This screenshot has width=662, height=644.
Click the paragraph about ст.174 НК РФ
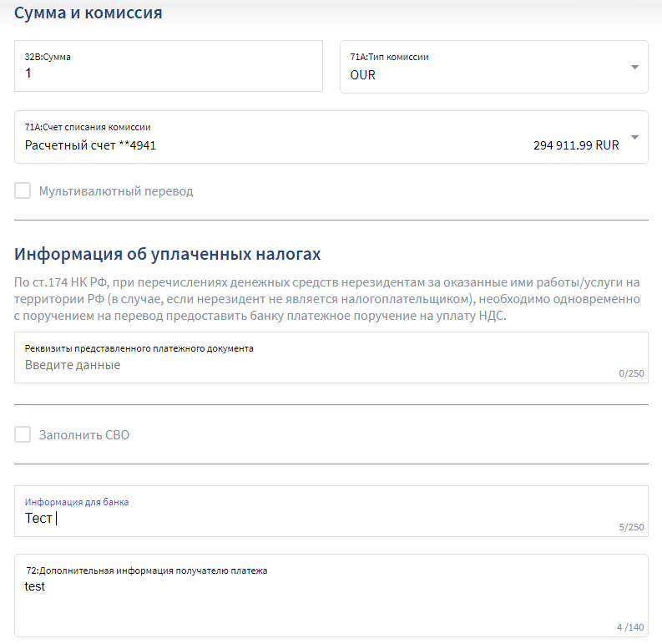[327, 299]
